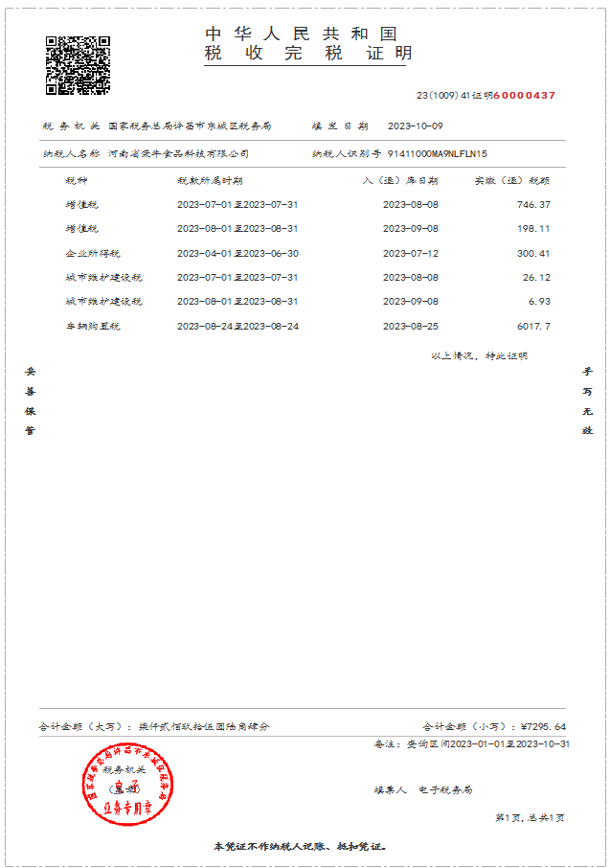Viewport: 610px width, 868px height.
Task: Click the page indicator 第1页,总共1页
Action: pos(530,818)
